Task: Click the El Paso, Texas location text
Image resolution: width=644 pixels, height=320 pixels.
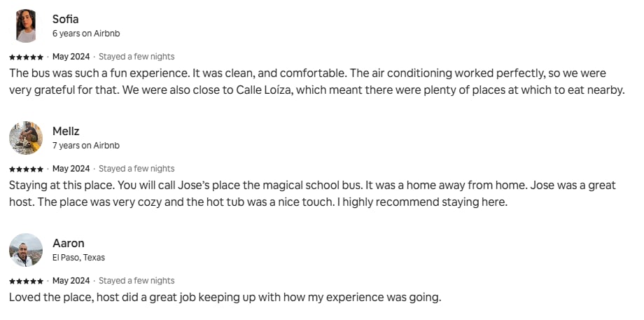Action: coord(78,258)
